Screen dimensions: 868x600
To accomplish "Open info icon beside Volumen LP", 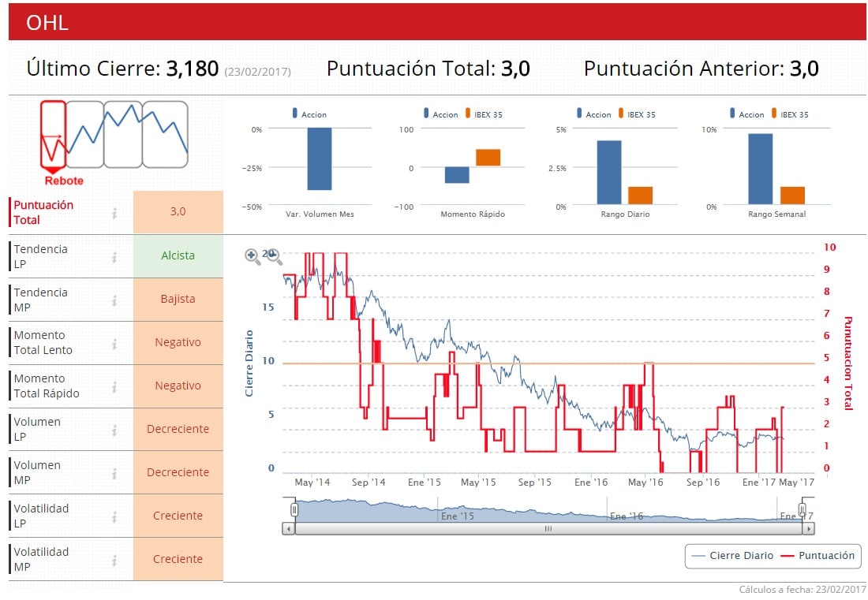I will point(114,430).
